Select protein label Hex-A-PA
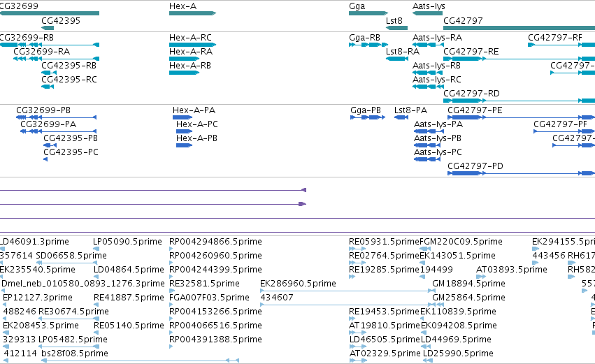The image size is (595, 364). 194,110
